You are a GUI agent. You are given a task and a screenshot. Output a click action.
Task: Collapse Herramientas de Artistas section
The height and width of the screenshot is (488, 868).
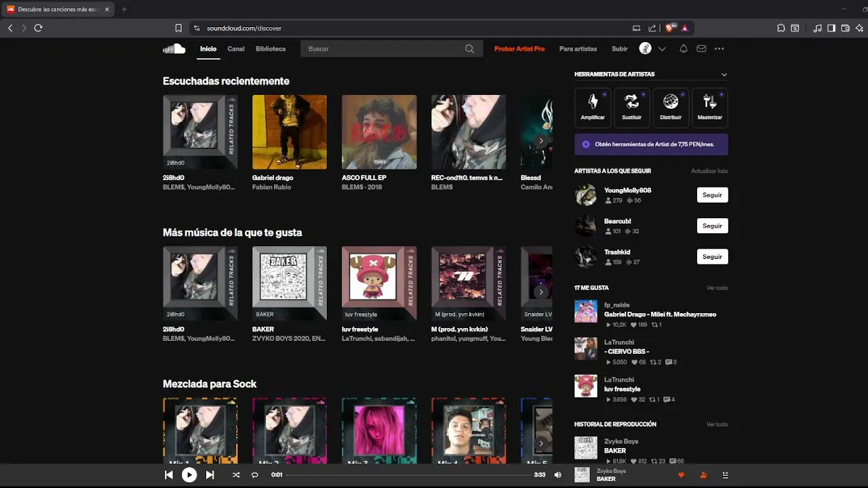click(x=724, y=75)
